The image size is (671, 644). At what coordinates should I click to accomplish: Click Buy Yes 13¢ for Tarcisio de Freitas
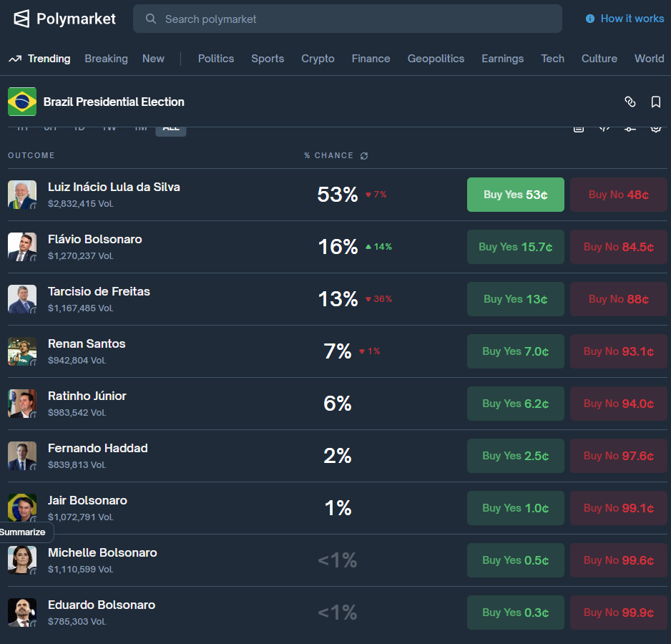(516, 299)
